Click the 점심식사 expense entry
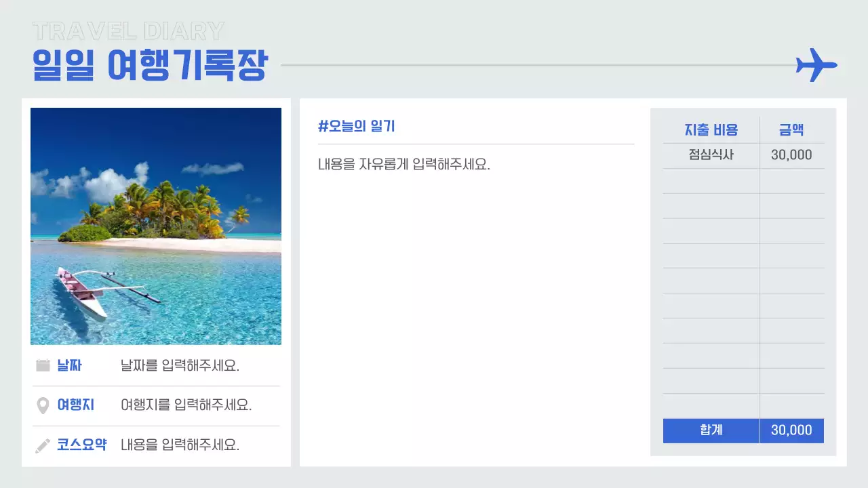 click(710, 155)
